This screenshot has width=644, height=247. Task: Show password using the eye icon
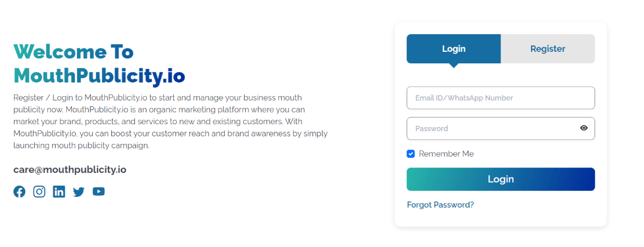pyautogui.click(x=584, y=128)
